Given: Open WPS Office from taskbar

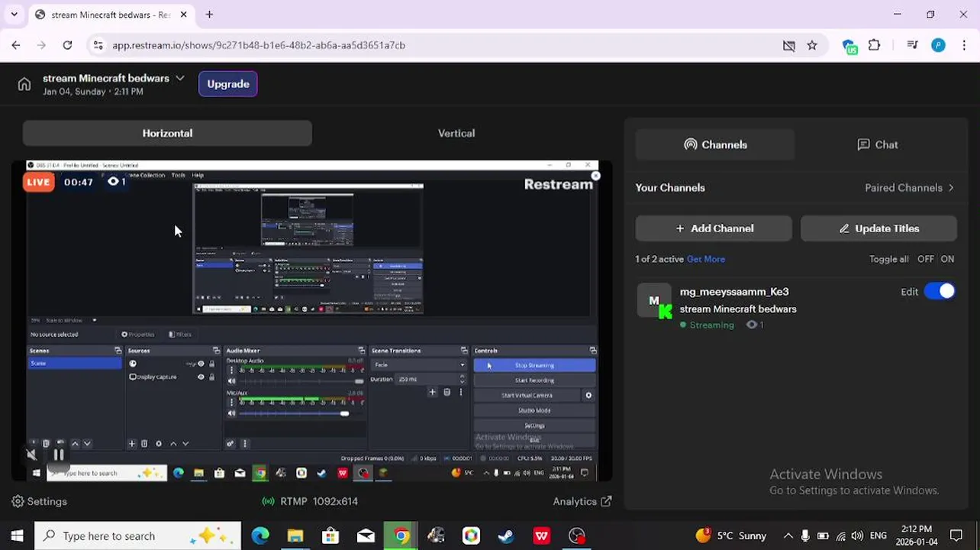Looking at the screenshot, I should [x=541, y=535].
